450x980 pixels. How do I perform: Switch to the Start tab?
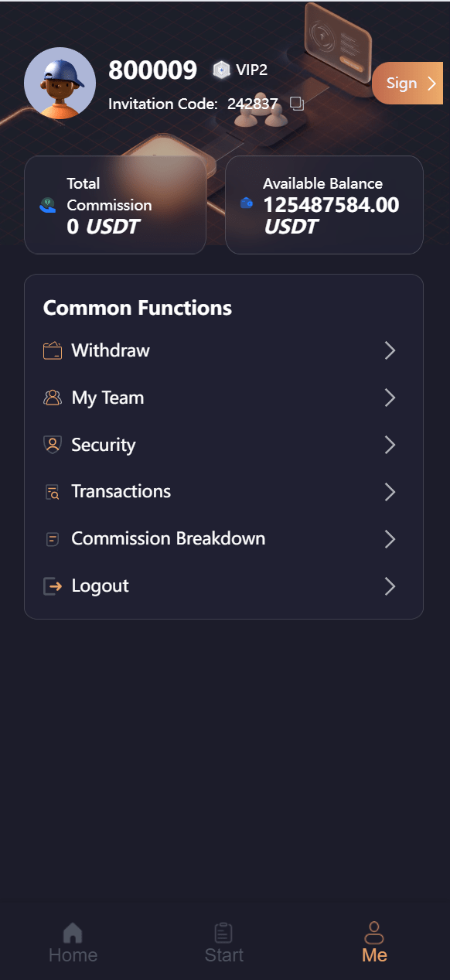[224, 943]
